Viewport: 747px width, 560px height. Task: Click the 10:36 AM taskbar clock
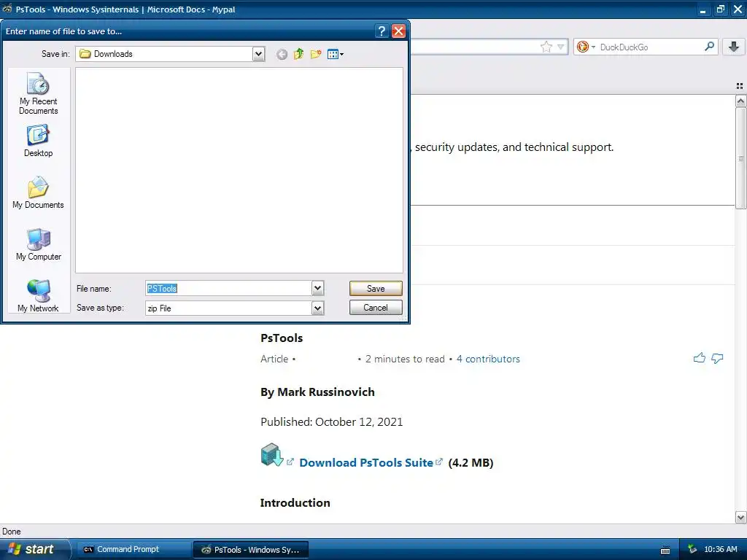tap(720, 550)
